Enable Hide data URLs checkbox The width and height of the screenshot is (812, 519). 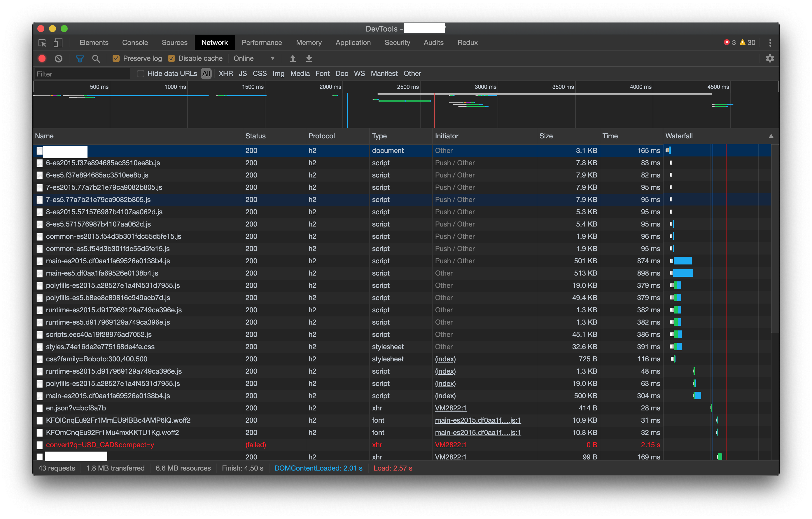click(x=141, y=74)
